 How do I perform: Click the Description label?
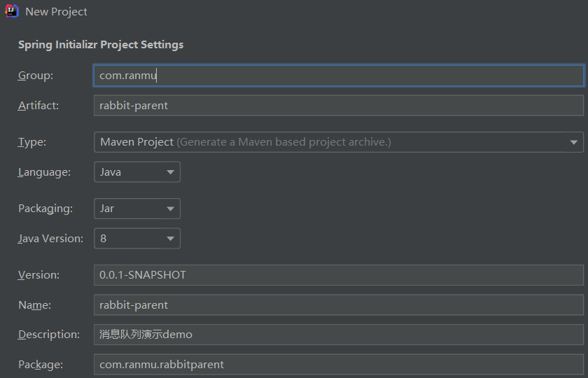click(x=49, y=335)
